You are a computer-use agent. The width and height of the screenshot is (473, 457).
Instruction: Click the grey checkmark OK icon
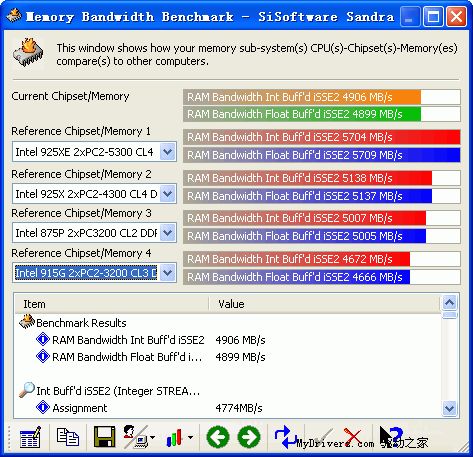pyautogui.click(x=322, y=437)
